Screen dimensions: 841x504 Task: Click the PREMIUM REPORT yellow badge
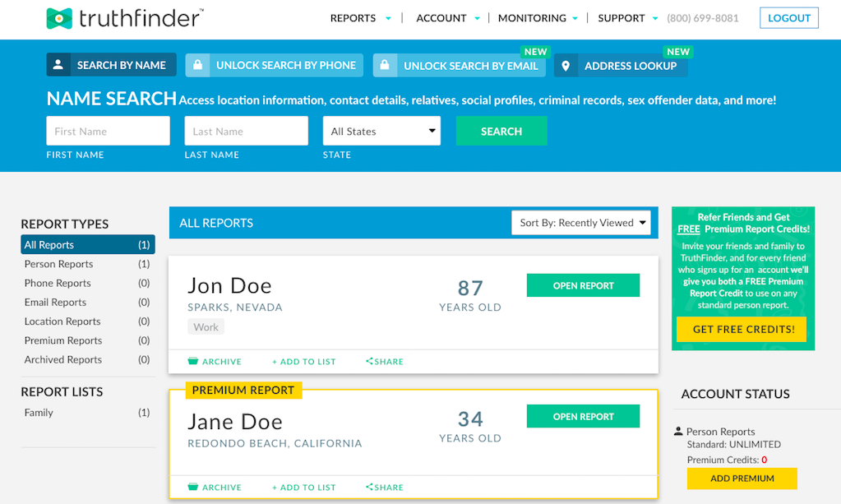click(x=243, y=390)
